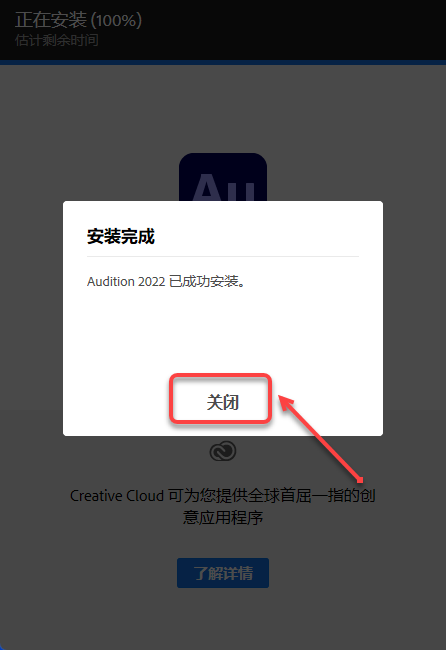
Task: Click the Adobe Audition Au app icon
Action: (223, 177)
